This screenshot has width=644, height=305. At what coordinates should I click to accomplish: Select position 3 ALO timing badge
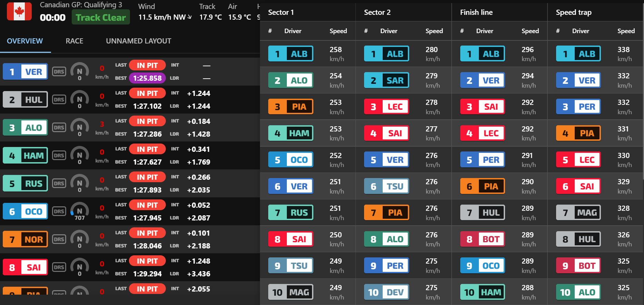tap(25, 128)
